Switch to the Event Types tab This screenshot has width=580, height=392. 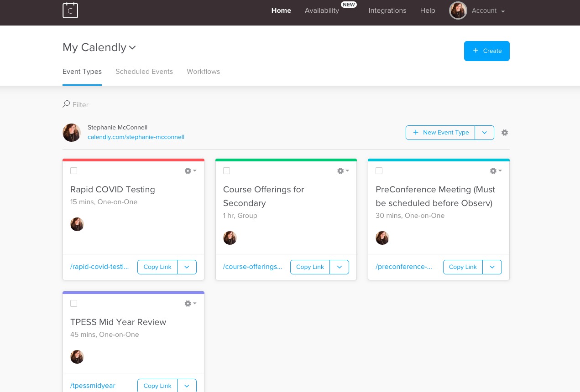[82, 72]
